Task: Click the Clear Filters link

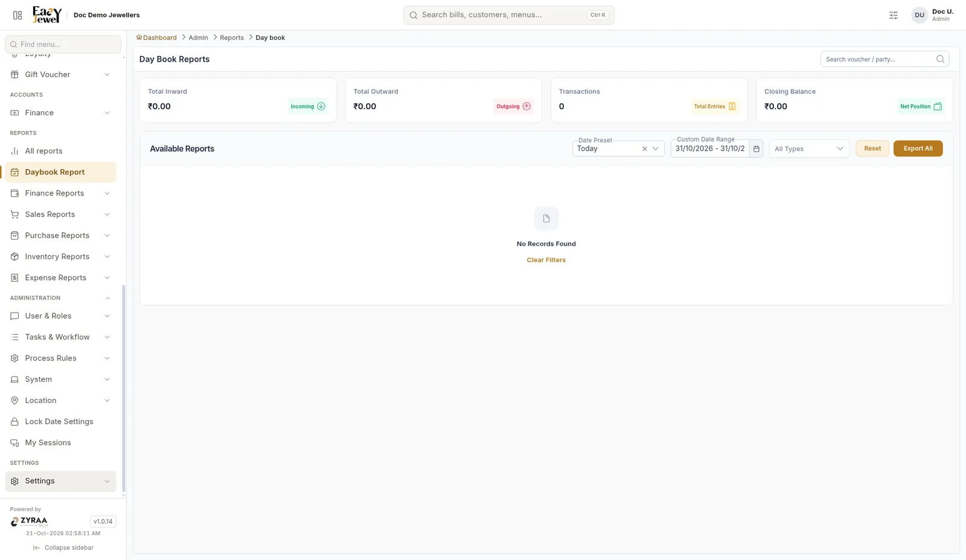Action: 546,260
